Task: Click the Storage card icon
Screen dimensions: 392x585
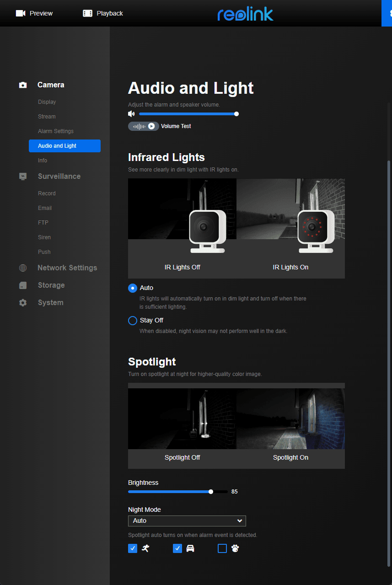Action: pyautogui.click(x=23, y=285)
